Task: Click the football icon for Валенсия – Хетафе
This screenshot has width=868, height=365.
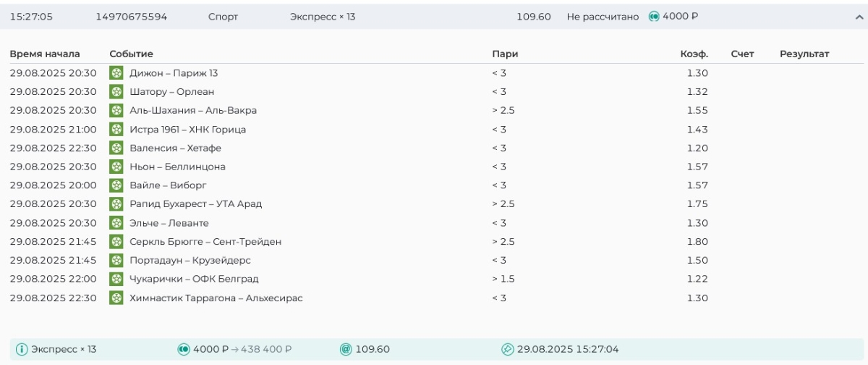Action: coord(116,148)
